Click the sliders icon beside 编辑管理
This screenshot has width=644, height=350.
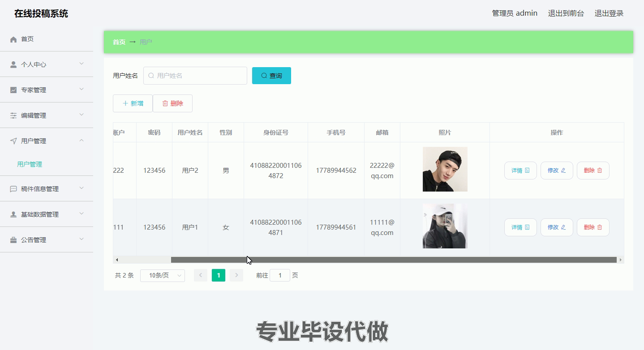[x=13, y=115]
